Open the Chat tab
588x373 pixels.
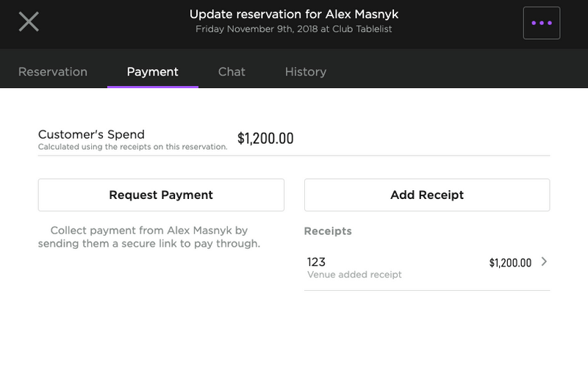click(x=232, y=72)
